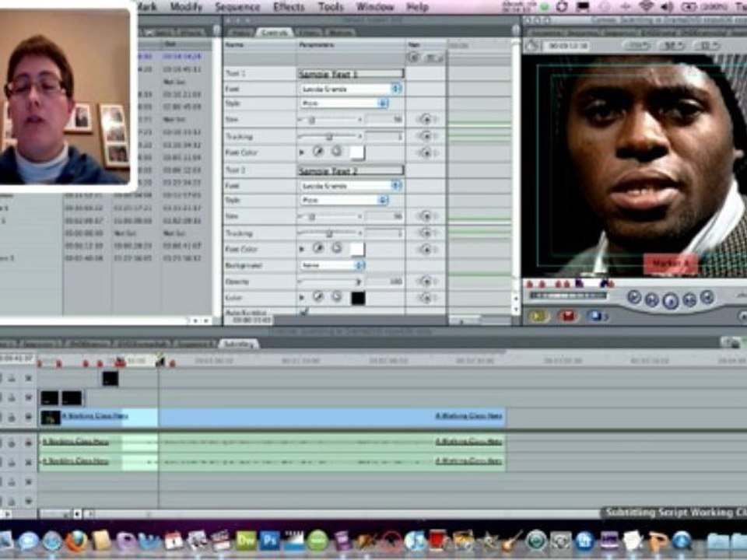Select the A Working Class Hero video clip
The image size is (747, 560).
272,417
